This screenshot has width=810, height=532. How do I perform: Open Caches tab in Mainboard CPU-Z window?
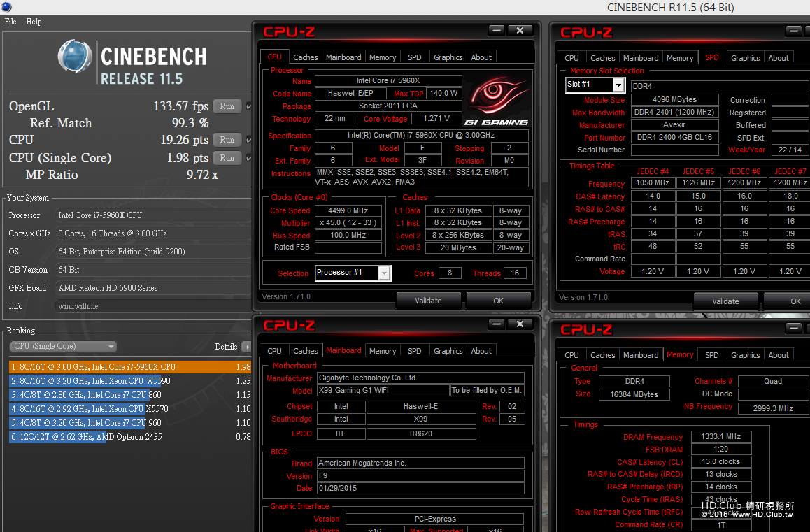point(305,351)
